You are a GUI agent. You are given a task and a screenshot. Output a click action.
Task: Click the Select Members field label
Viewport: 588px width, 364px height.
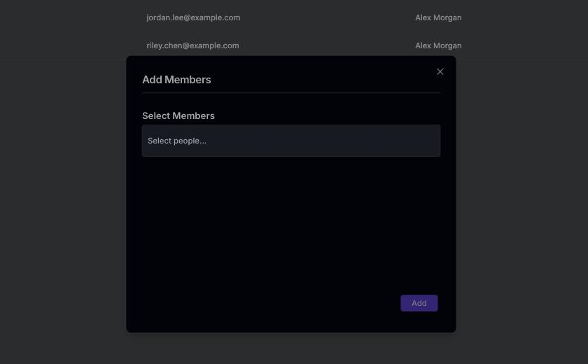click(x=178, y=115)
